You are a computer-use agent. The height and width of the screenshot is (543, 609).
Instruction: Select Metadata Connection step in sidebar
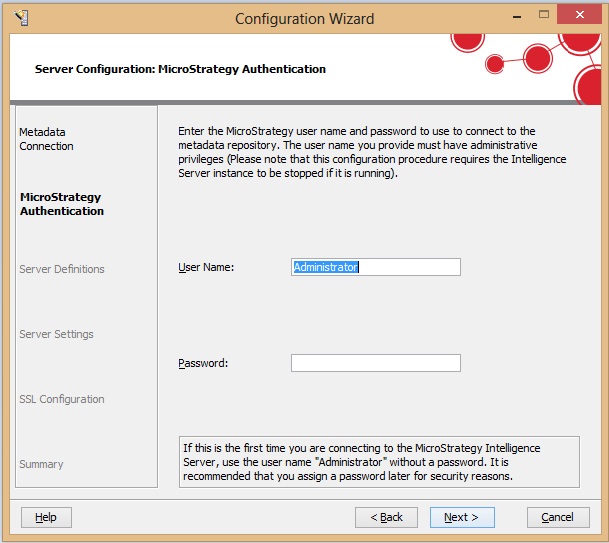[46, 139]
